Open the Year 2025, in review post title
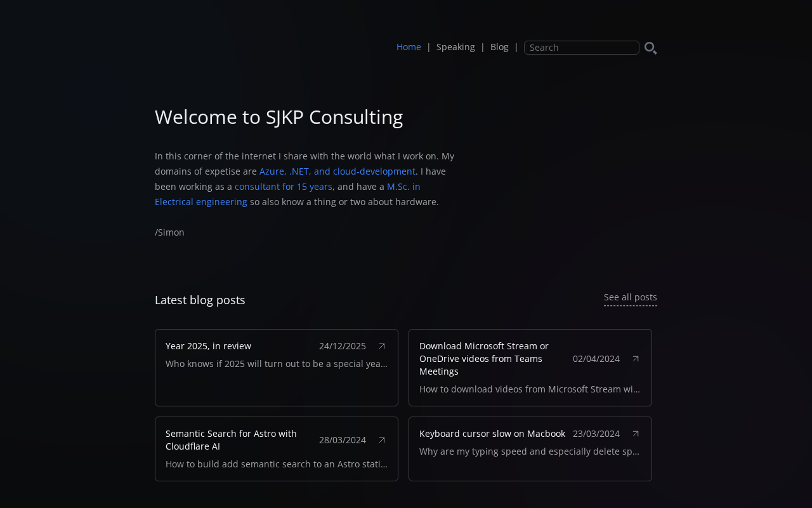 tap(208, 346)
